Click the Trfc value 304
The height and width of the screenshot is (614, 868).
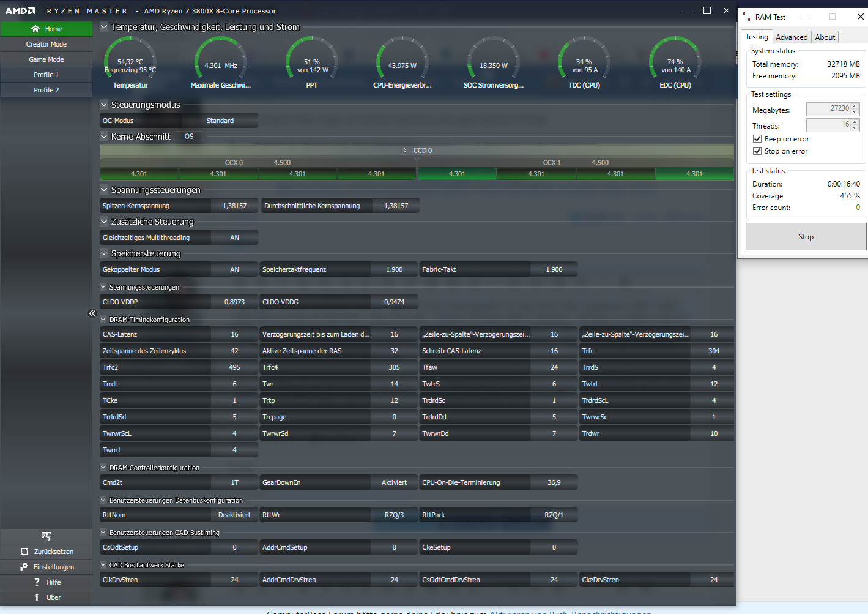point(714,351)
